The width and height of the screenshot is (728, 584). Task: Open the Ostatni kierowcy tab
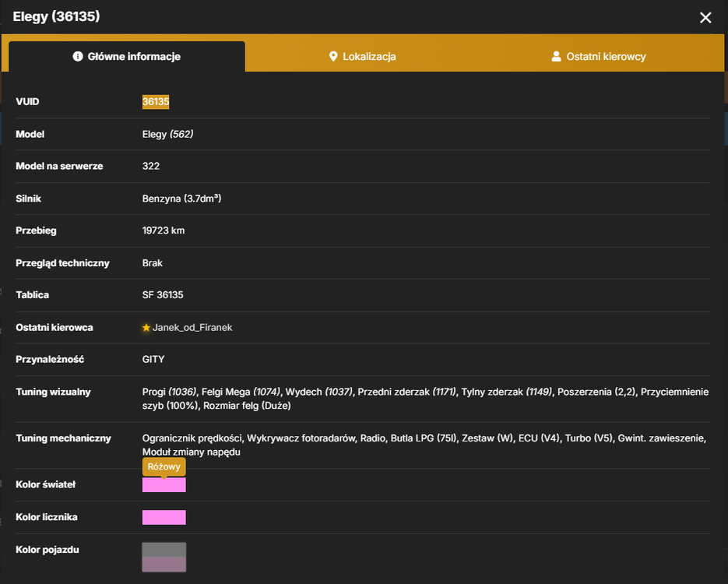[x=599, y=57]
